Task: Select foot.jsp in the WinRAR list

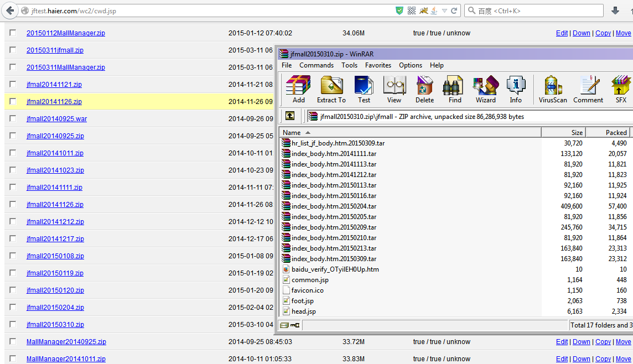Action: 302,300
